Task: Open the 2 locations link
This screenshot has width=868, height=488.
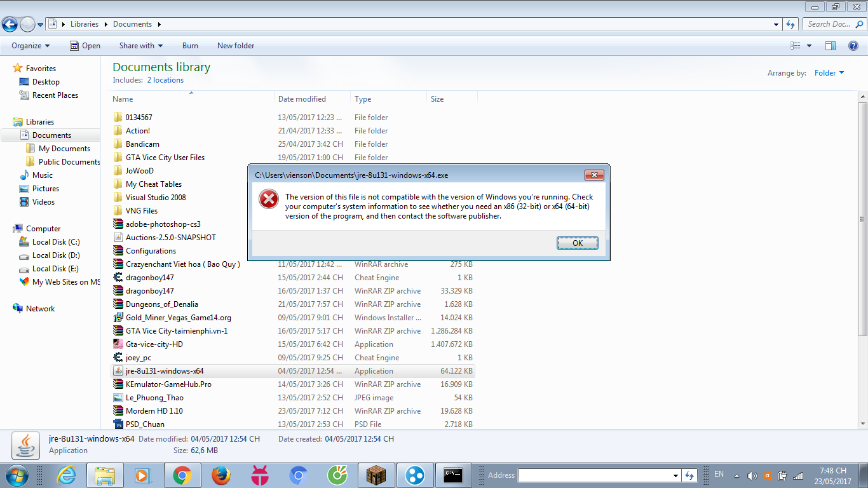Action: coord(165,80)
